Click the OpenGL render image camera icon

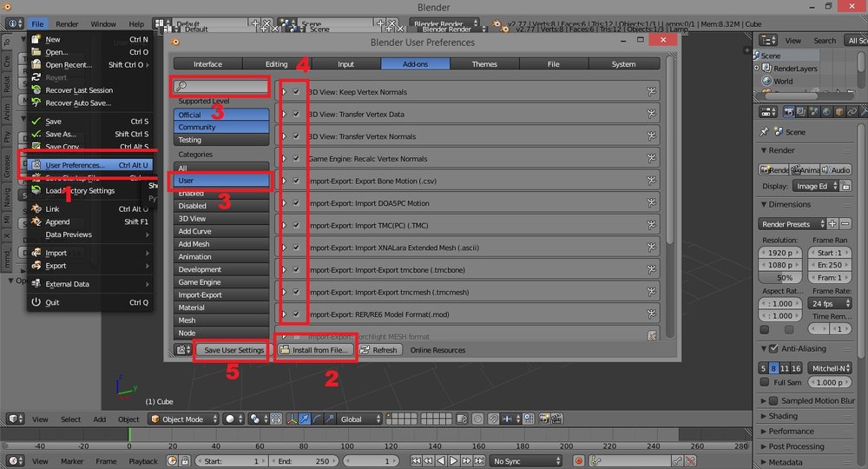[x=544, y=419]
